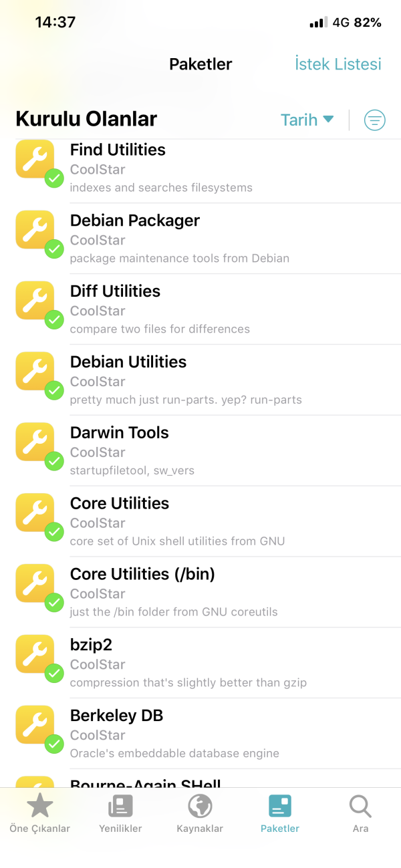Tap the green checkmark on Debian Utilities
This screenshot has height=868, width=401.
pos(54,391)
